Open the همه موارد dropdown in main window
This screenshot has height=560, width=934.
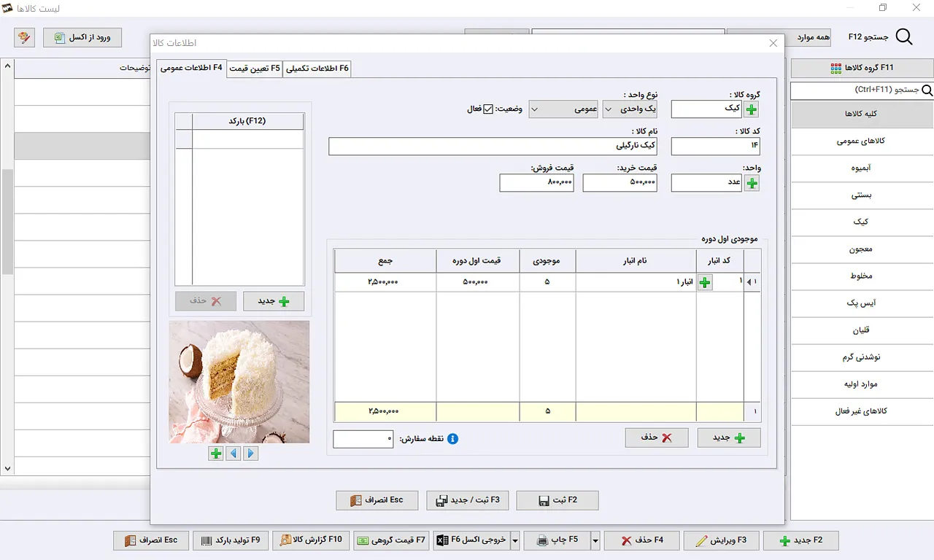(x=779, y=37)
